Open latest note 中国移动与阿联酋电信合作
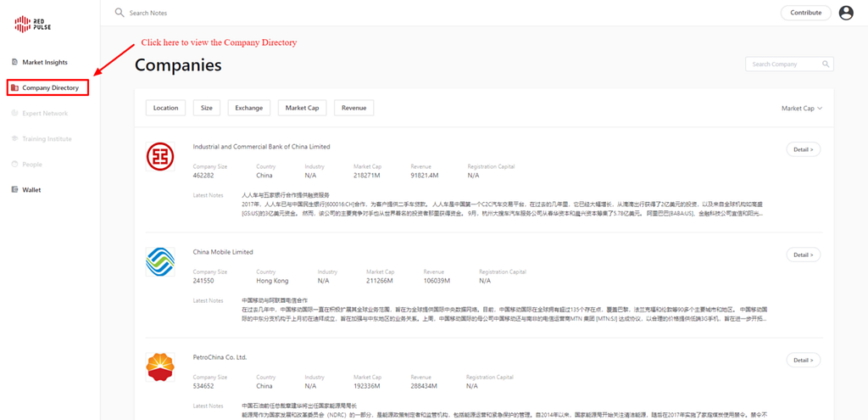This screenshot has height=420, width=868. coord(275,300)
